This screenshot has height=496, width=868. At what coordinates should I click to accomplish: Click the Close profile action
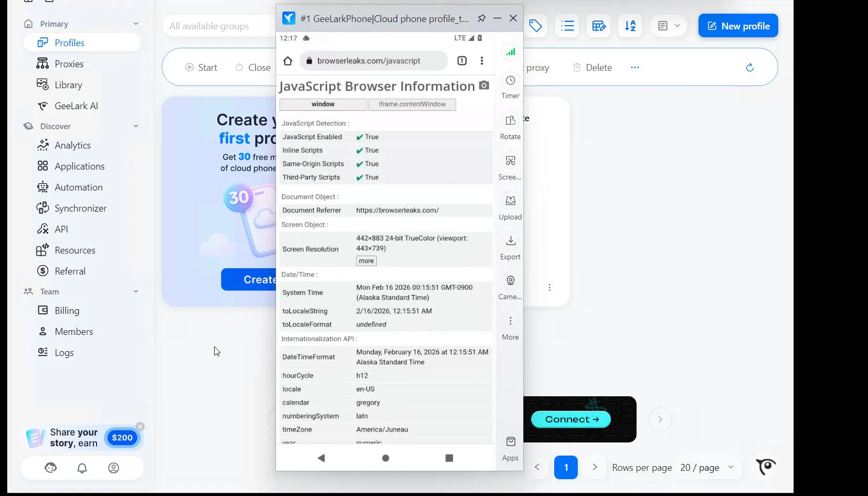[x=253, y=67]
